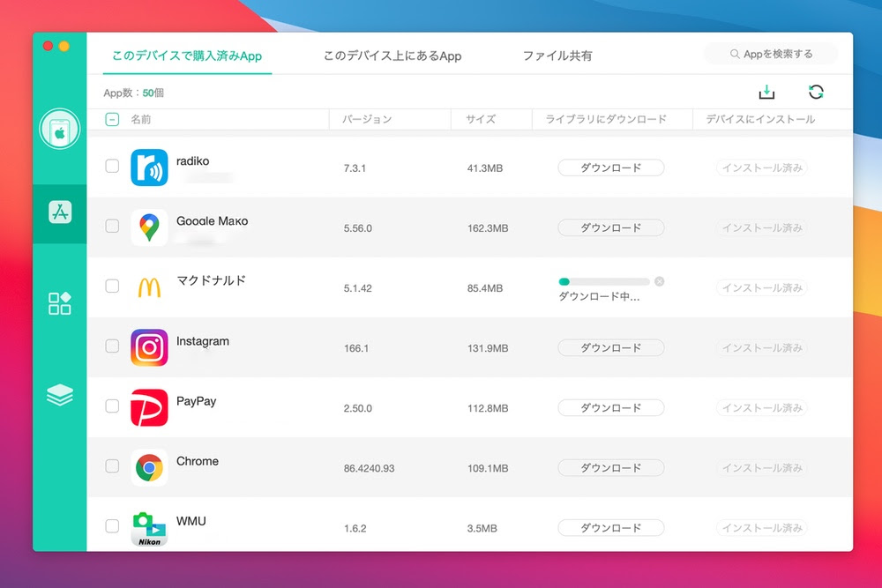Click the Nikon WMU app icon
This screenshot has width=882, height=588.
(149, 528)
